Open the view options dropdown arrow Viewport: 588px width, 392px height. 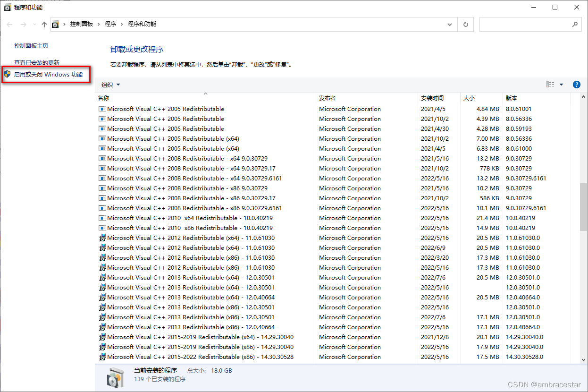click(561, 85)
